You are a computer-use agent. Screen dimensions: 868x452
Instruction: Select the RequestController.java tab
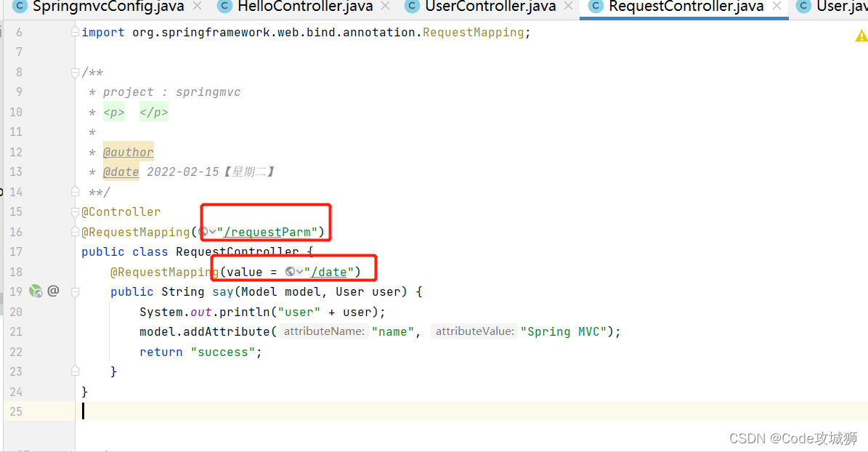point(686,7)
